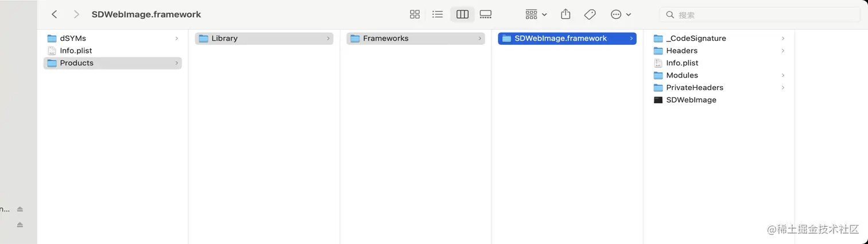The width and height of the screenshot is (868, 244).
Task: Click the lower eject icon in sidebar
Action: [x=20, y=224]
